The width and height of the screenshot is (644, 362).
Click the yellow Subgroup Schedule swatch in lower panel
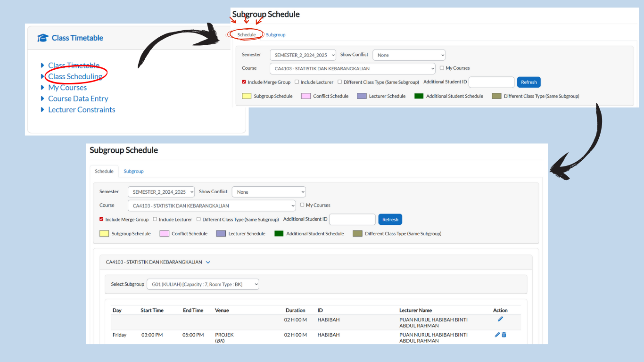pos(104,234)
